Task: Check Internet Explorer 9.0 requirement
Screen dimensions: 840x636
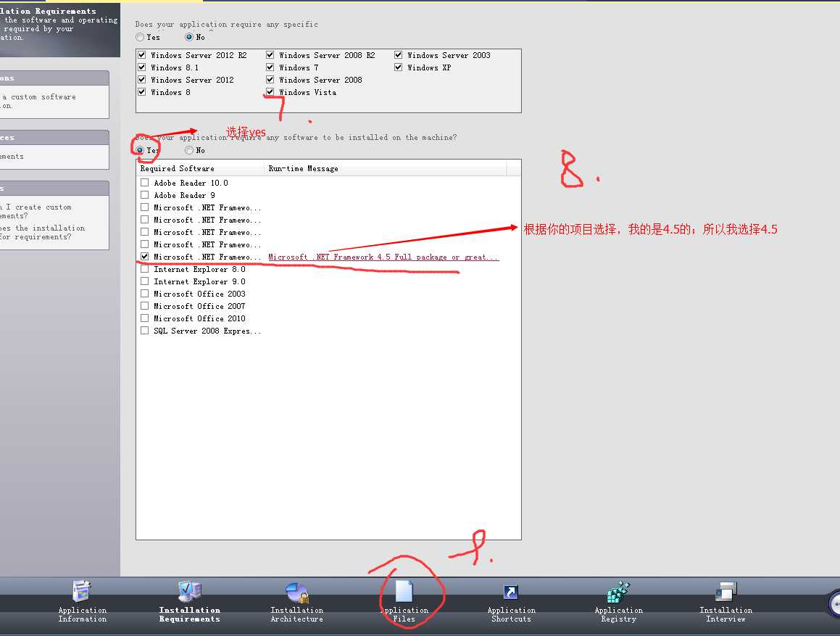Action: 145,281
